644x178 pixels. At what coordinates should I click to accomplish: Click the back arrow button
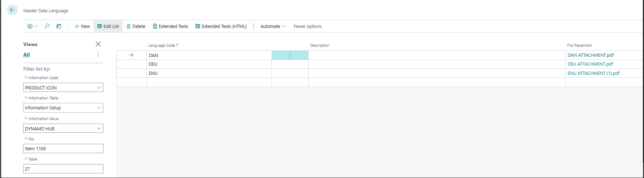[12, 10]
